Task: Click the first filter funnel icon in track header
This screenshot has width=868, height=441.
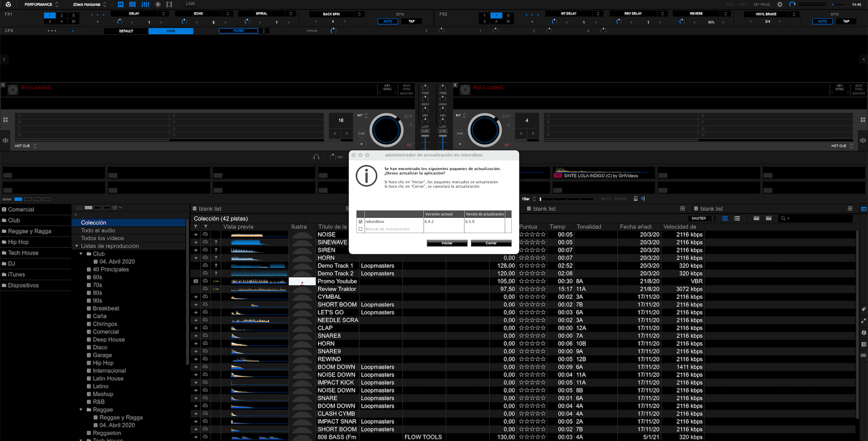Action: 196,226
